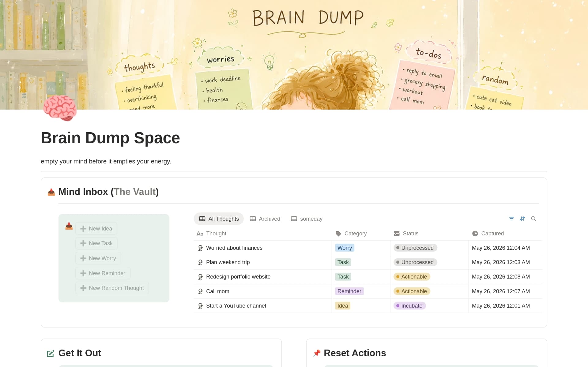The height and width of the screenshot is (367, 588).
Task: Click the head icon beside Start a YouTube channel
Action: click(x=200, y=306)
